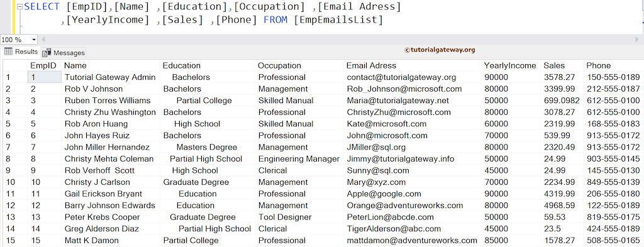Select the Education column header
The image size is (644, 247).
point(208,65)
